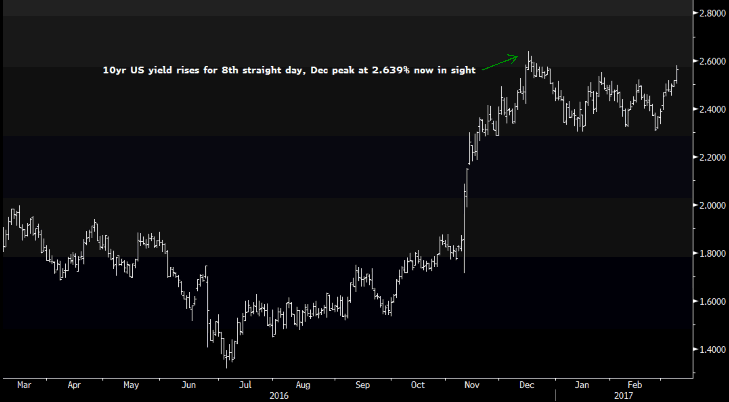Click the Jan month label
729x402 pixels.
[582, 385]
